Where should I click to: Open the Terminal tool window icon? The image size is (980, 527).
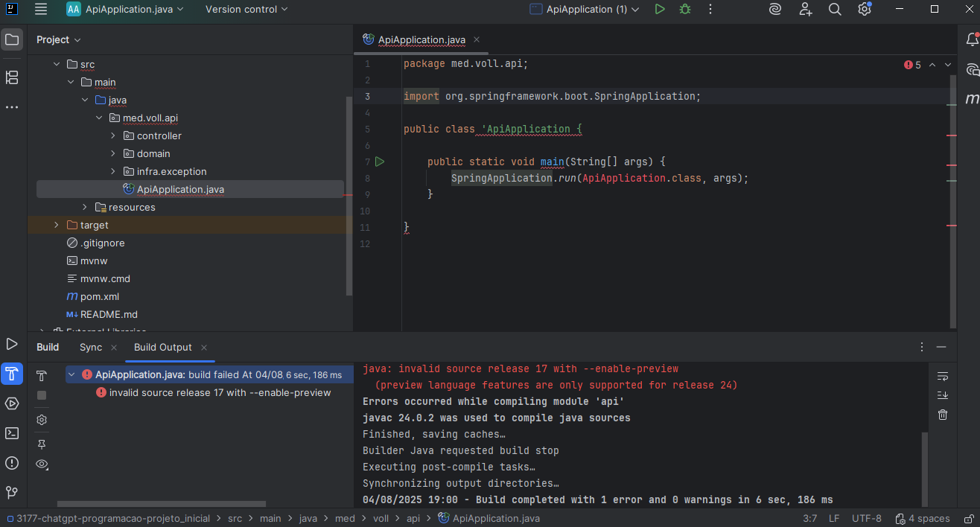(x=12, y=433)
